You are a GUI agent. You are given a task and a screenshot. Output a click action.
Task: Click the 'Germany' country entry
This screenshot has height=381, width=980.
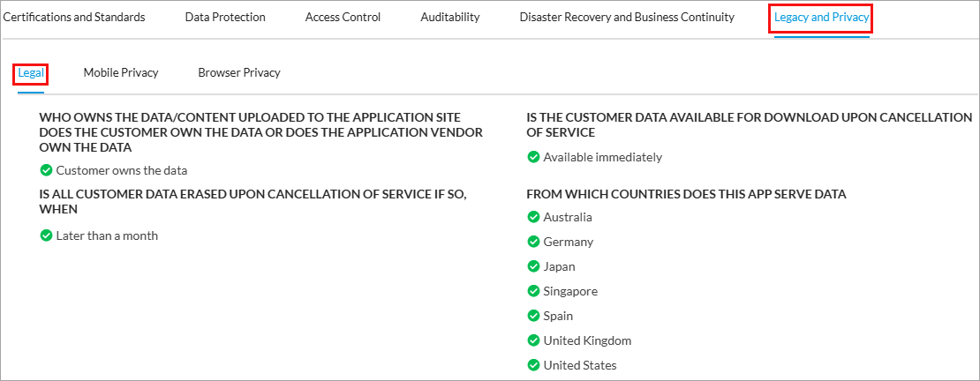coord(568,242)
